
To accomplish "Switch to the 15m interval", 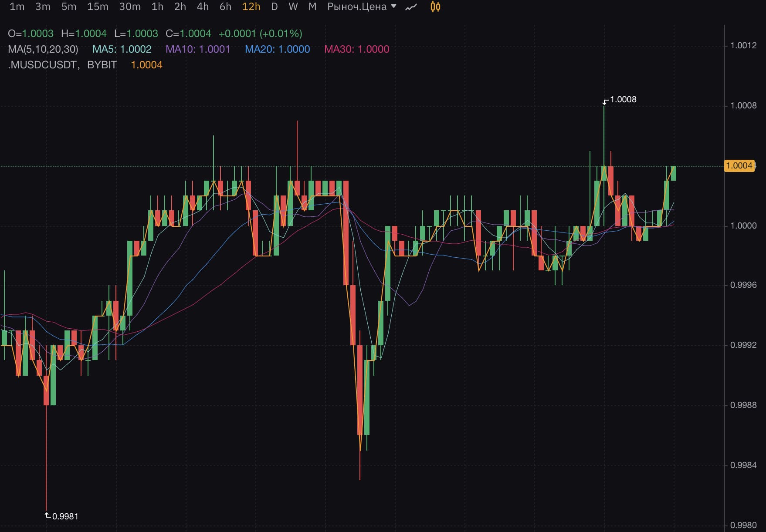I will click(98, 7).
